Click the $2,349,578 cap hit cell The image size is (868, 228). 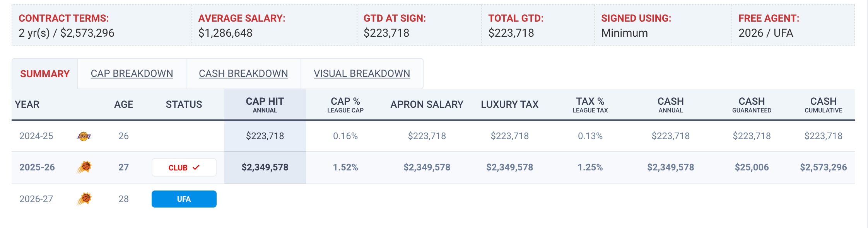(x=265, y=167)
